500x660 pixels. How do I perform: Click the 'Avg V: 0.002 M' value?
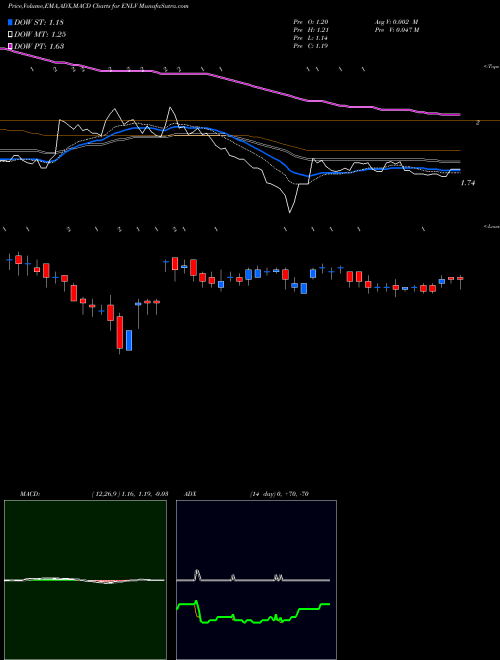point(396,22)
